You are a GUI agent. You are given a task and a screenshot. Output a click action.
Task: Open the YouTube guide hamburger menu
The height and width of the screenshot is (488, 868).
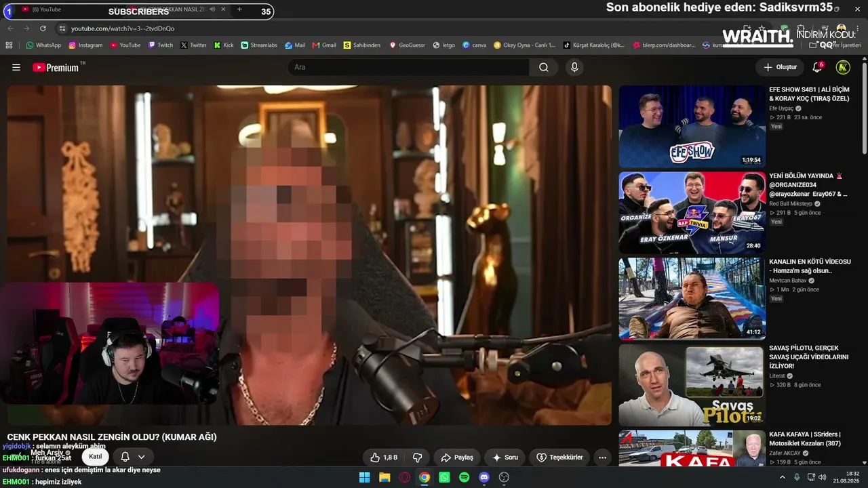[x=16, y=68]
